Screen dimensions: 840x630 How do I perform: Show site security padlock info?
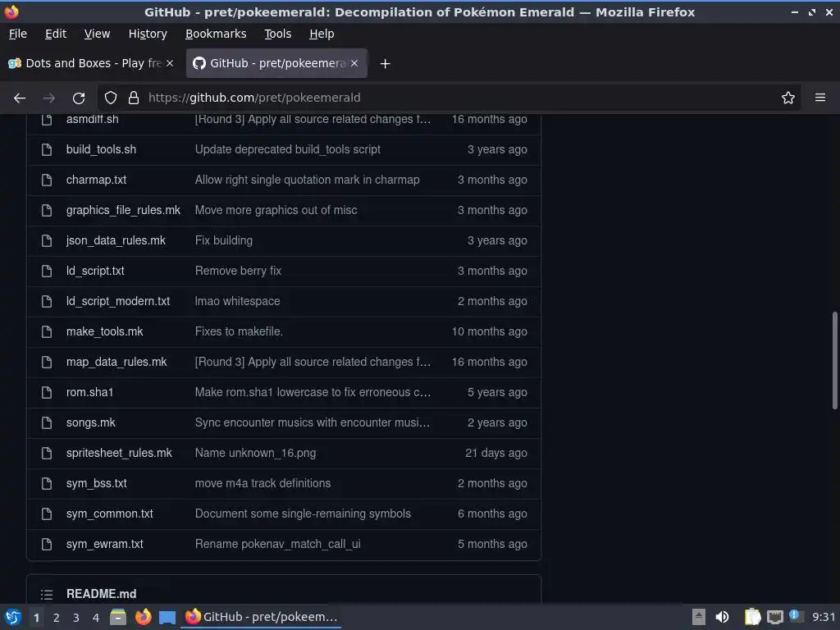point(134,98)
